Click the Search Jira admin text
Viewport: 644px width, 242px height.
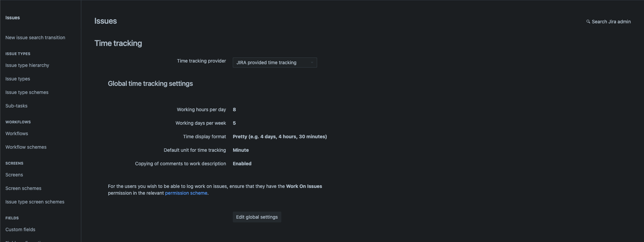611,22
